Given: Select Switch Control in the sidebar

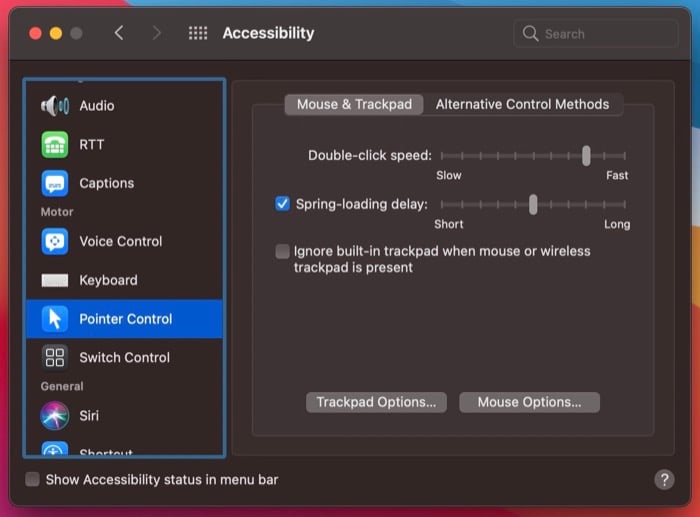Looking at the screenshot, I should (124, 358).
